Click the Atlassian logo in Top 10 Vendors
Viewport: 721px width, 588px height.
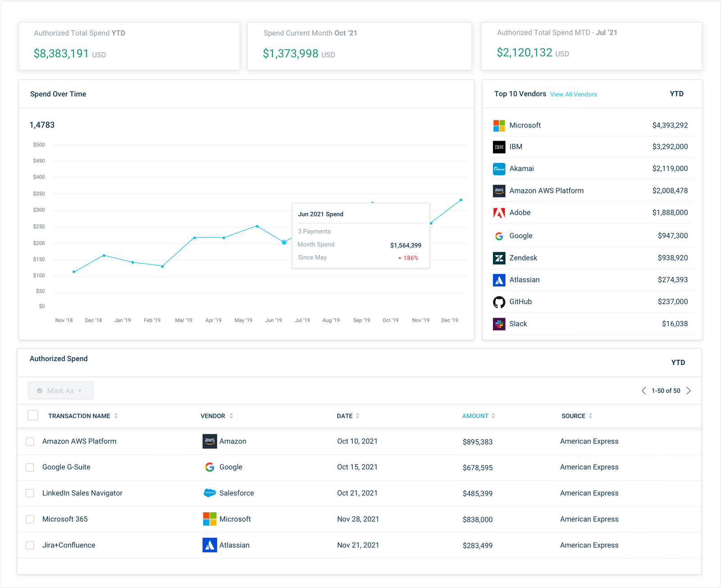click(x=499, y=280)
